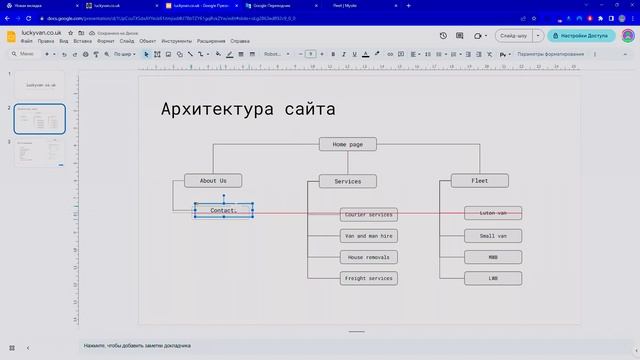Open the fill color bucket
The image size is (640, 360).
coord(218,54)
